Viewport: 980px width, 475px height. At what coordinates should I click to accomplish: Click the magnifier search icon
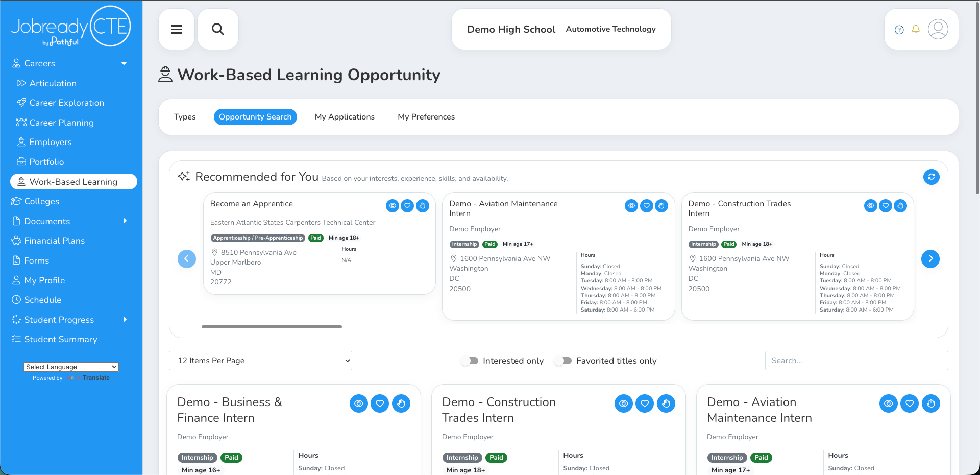pos(218,29)
